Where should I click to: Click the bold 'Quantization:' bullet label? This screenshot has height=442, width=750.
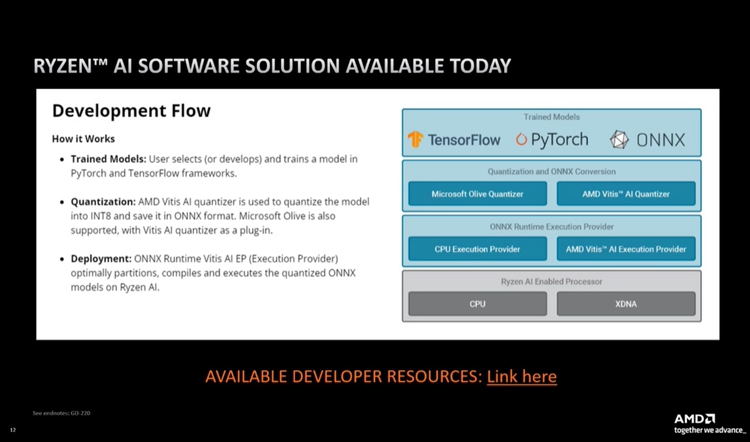coord(103,202)
